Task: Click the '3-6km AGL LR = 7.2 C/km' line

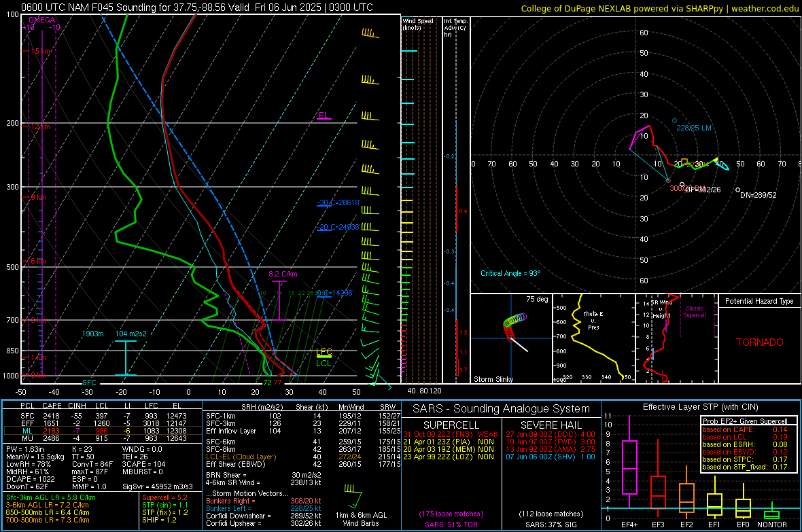Action: [x=48, y=505]
